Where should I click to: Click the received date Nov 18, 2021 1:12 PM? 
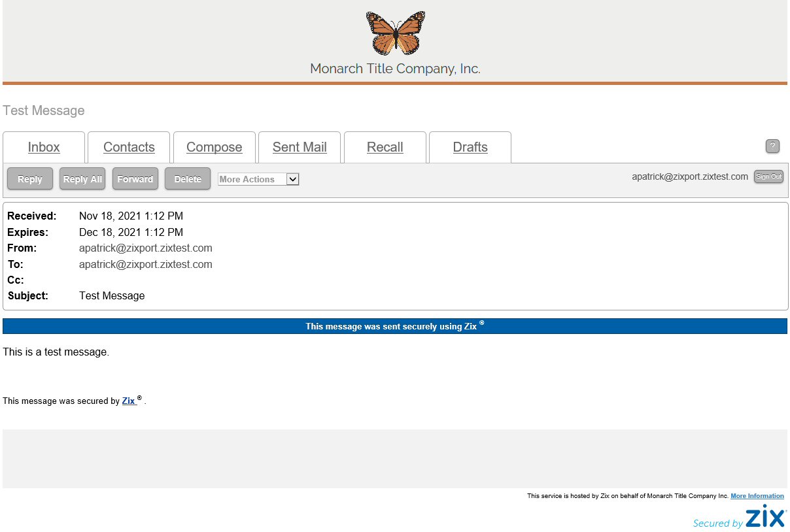pyautogui.click(x=131, y=216)
